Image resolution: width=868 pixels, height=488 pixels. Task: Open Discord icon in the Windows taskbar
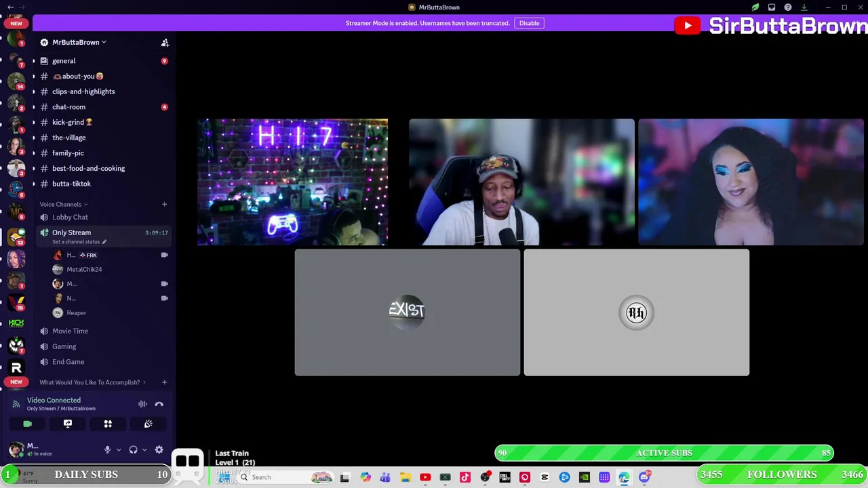coord(644,477)
